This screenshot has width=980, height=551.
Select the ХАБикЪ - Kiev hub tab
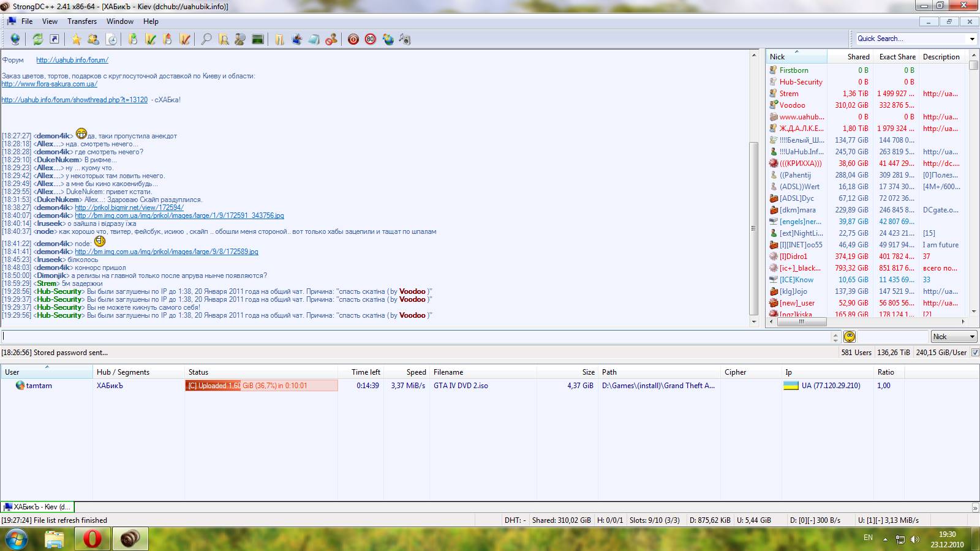point(37,507)
